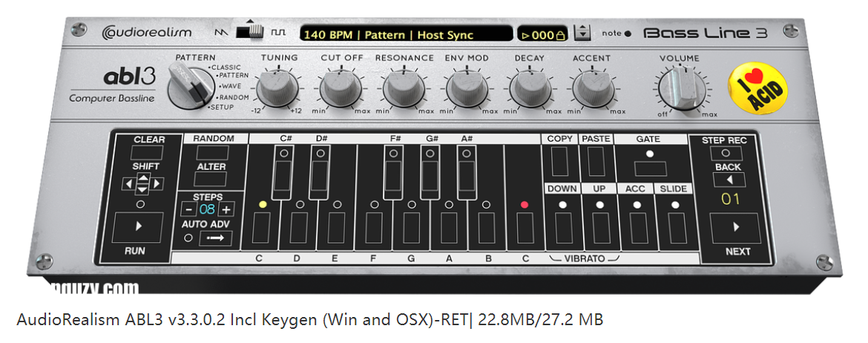Click the Accent knob
The image size is (868, 343).
point(593,88)
